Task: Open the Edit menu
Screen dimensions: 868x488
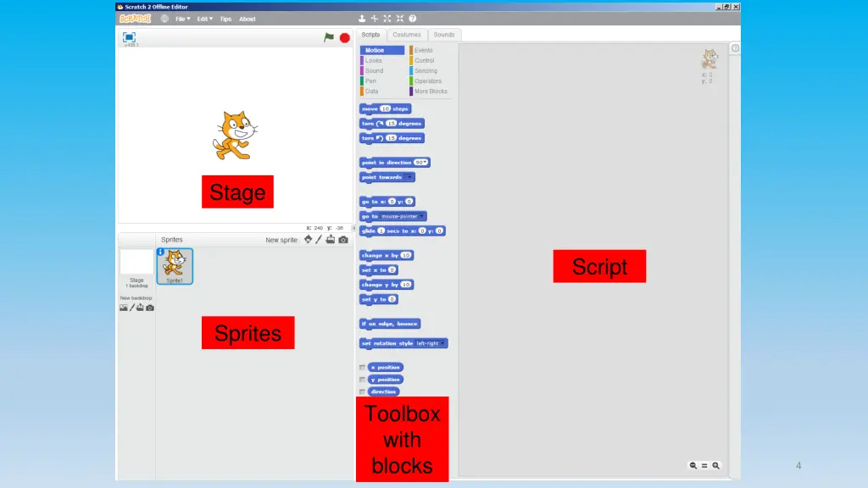Action: pos(205,19)
